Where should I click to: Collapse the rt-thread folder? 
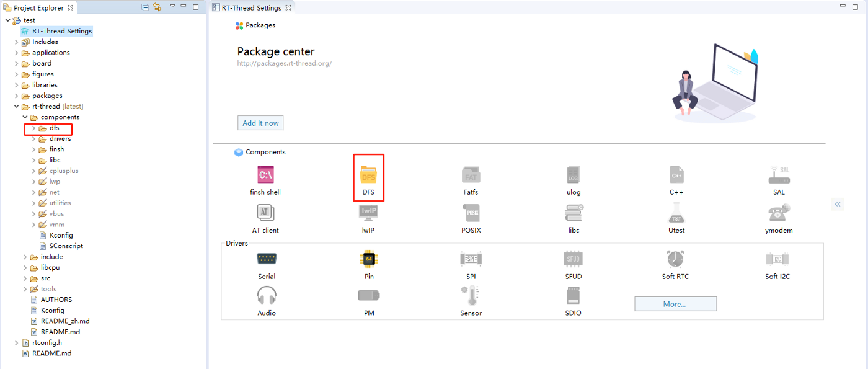(x=17, y=107)
